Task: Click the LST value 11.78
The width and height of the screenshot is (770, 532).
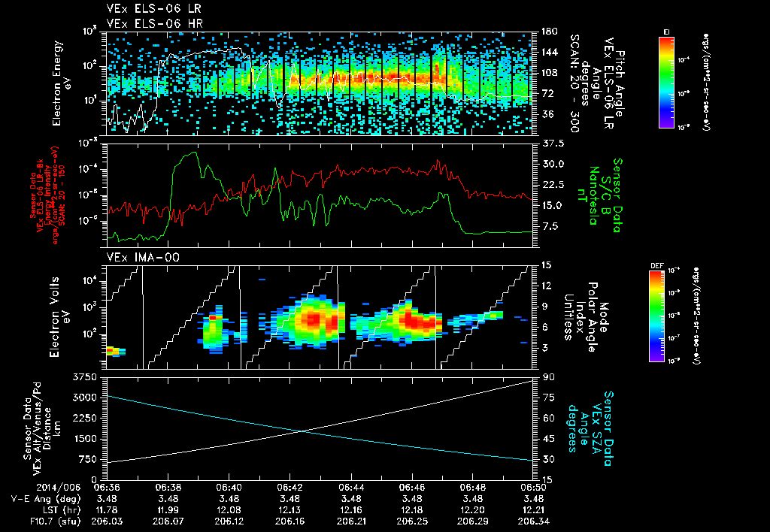Action: click(107, 510)
